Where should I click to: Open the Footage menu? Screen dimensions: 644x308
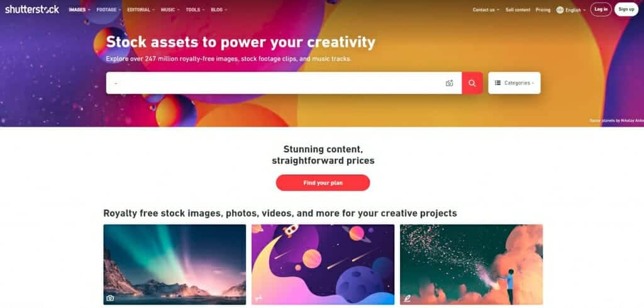[109, 9]
